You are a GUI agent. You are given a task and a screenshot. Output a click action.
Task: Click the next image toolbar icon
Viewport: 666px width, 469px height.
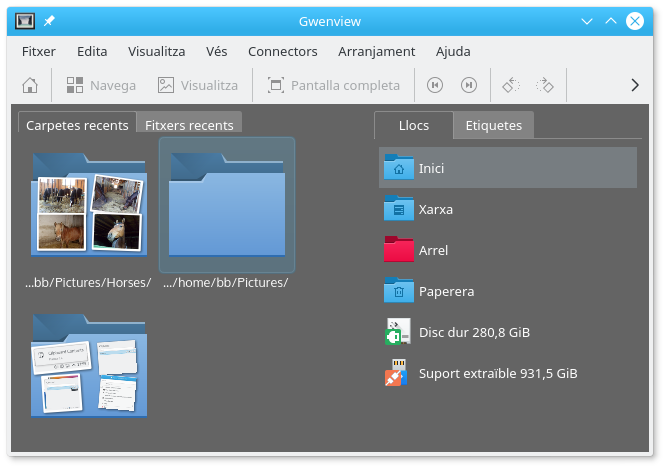coord(468,85)
